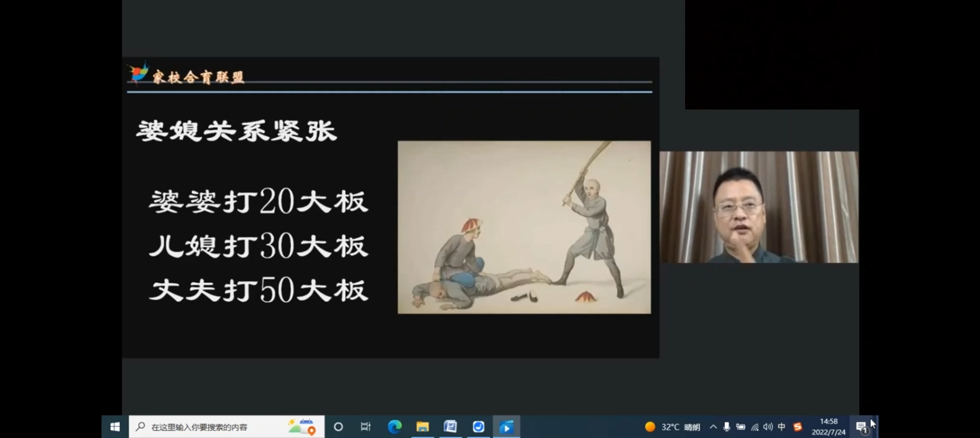Screen dimensions: 980x438
Task: Open the blue round app taskbar icon
Action: pyautogui.click(x=478, y=427)
